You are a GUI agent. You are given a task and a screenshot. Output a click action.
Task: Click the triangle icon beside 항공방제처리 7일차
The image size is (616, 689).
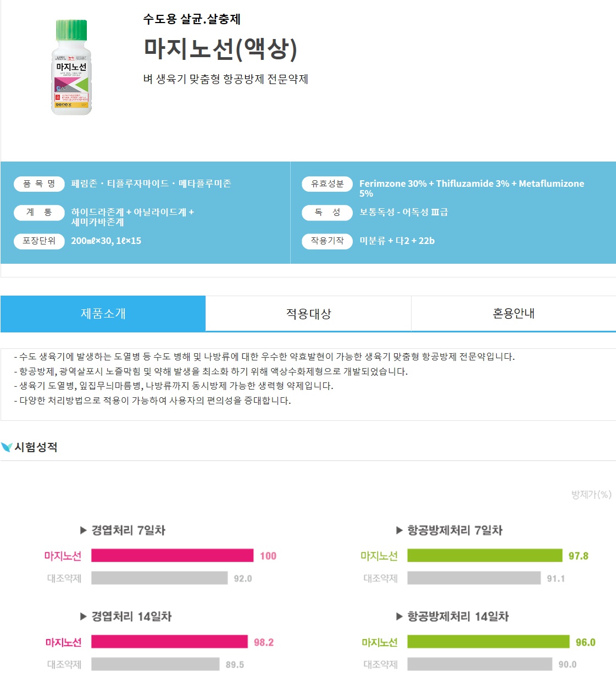pos(399,530)
